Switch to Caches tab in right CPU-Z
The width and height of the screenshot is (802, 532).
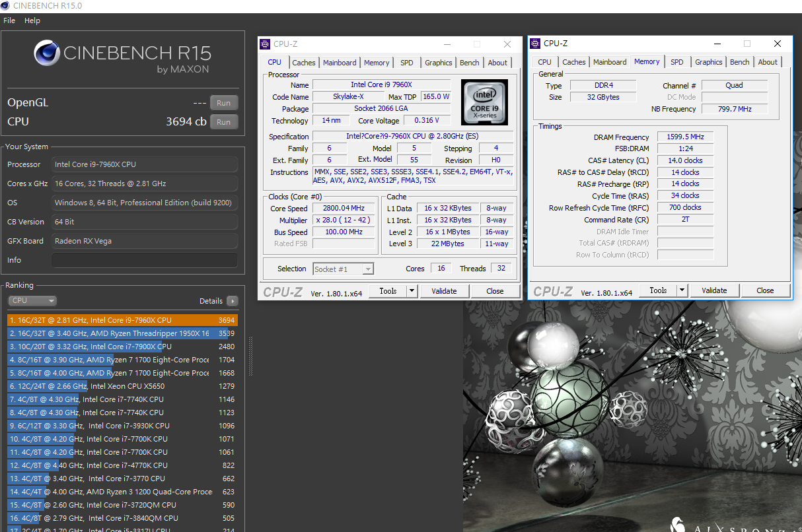pos(574,62)
